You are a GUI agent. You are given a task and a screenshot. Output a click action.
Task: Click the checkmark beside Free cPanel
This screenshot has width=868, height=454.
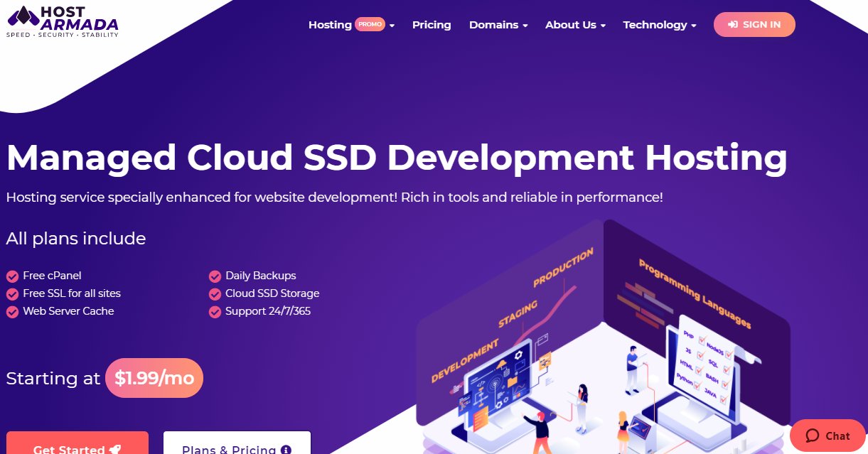pos(12,276)
